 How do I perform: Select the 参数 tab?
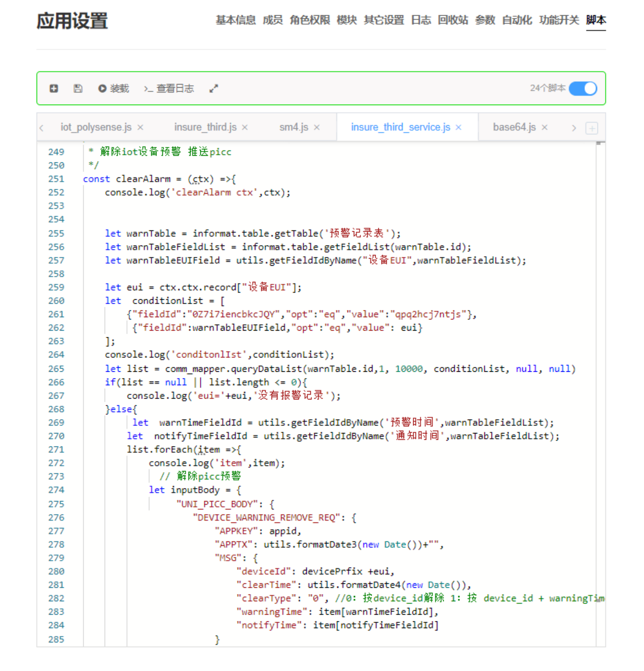pos(485,20)
